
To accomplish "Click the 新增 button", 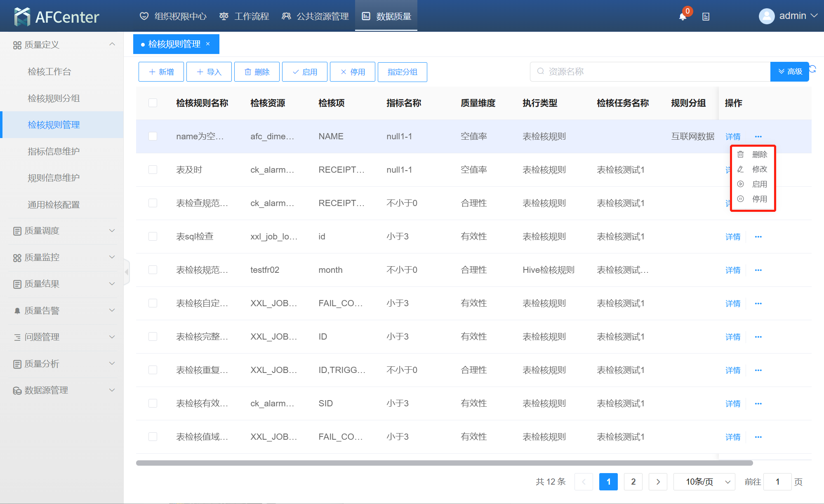I will coord(161,72).
